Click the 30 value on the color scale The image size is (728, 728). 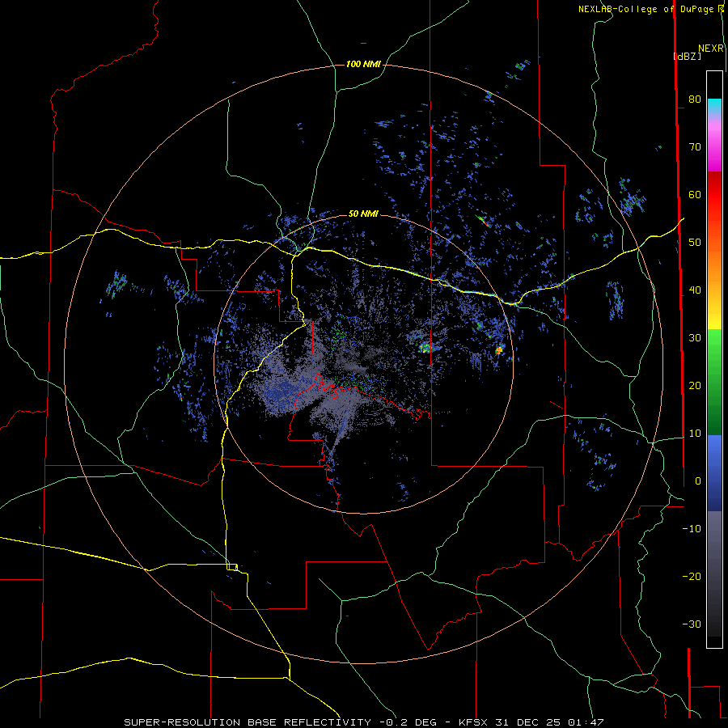click(x=695, y=338)
